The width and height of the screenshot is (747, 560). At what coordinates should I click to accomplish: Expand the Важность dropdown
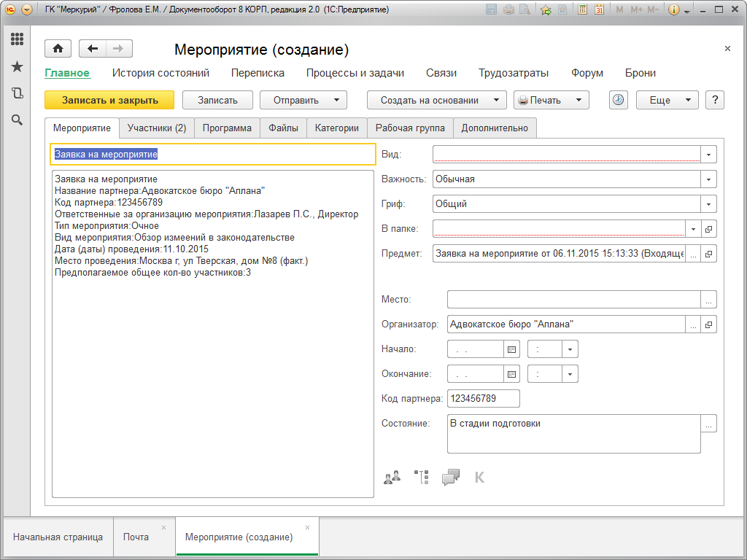click(x=708, y=179)
